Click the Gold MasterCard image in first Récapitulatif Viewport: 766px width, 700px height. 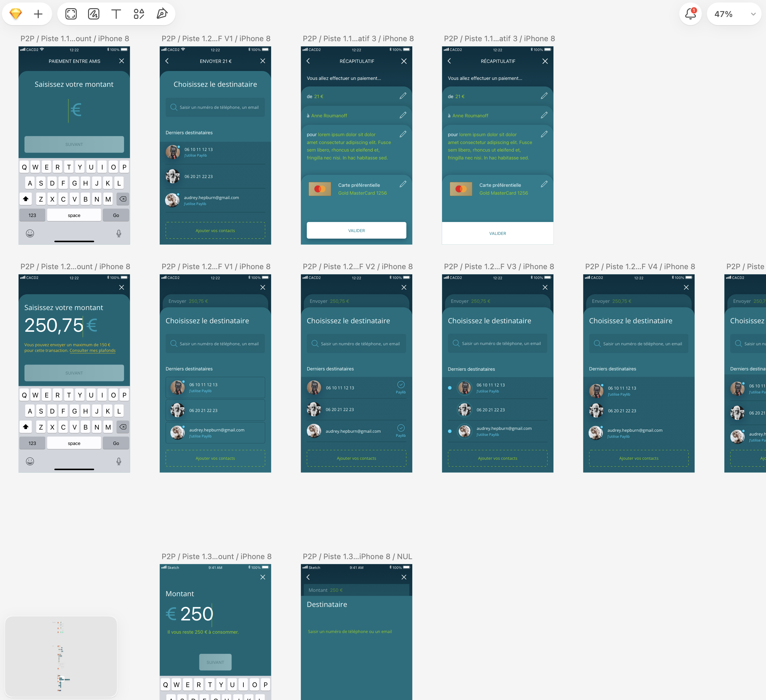[319, 189]
